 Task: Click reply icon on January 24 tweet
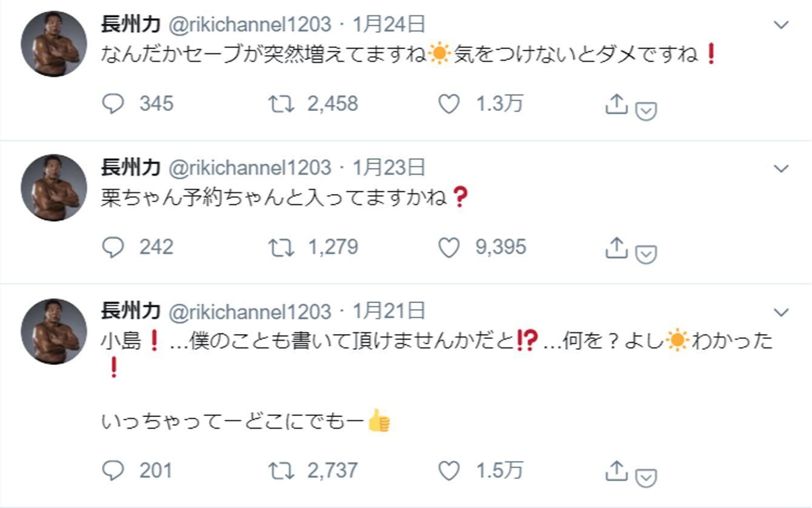(113, 104)
